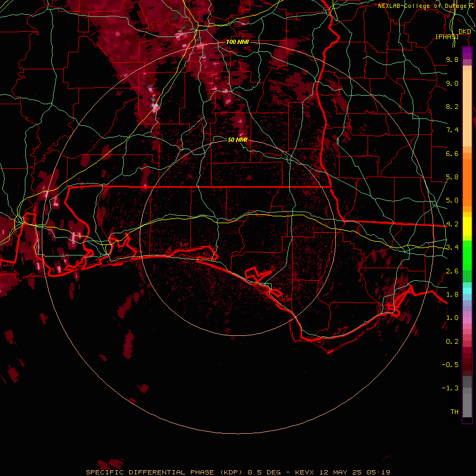Click the 4.2 value on the color scale
This screenshot has width=476, height=476.
(x=452, y=224)
